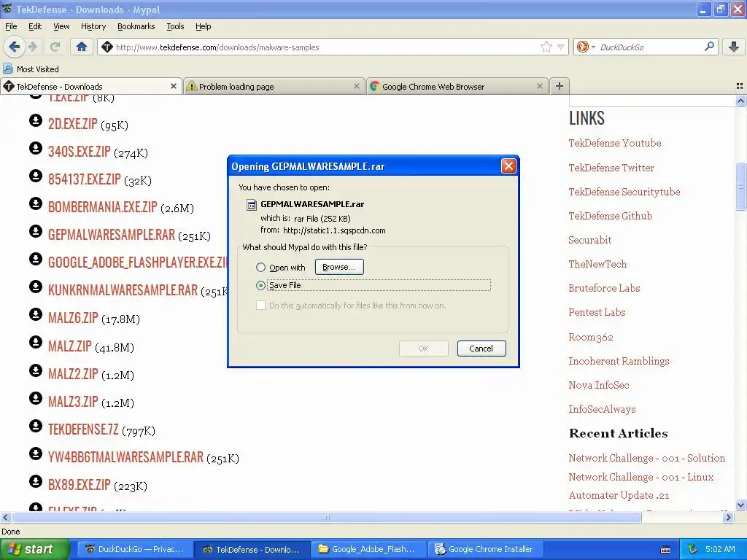Screen dimensions: 747x560
Task: Click download icon beside 2D.EXE.ZIP
Action: 36,120
